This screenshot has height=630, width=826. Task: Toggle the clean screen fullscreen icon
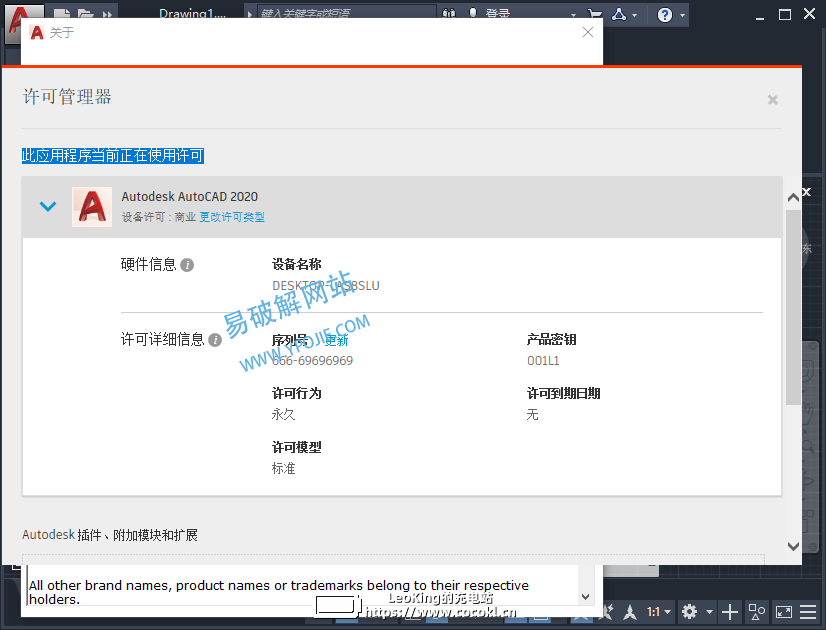click(784, 612)
